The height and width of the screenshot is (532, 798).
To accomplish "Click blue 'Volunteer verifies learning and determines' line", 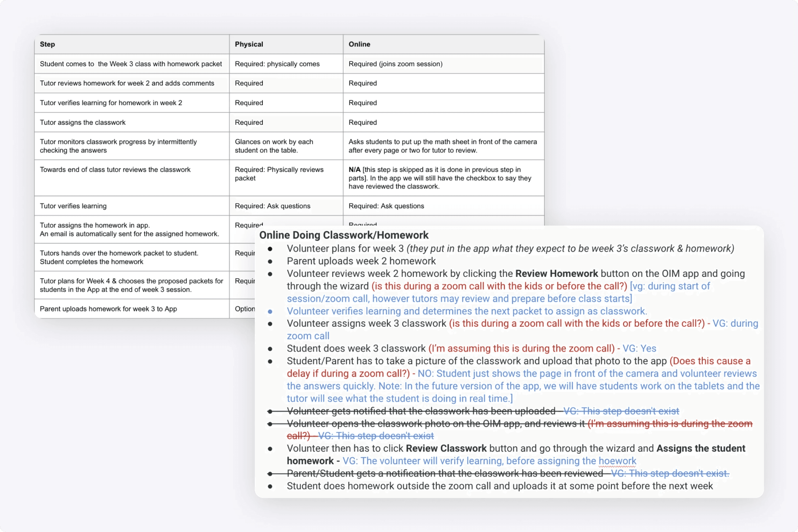I will 467,311.
